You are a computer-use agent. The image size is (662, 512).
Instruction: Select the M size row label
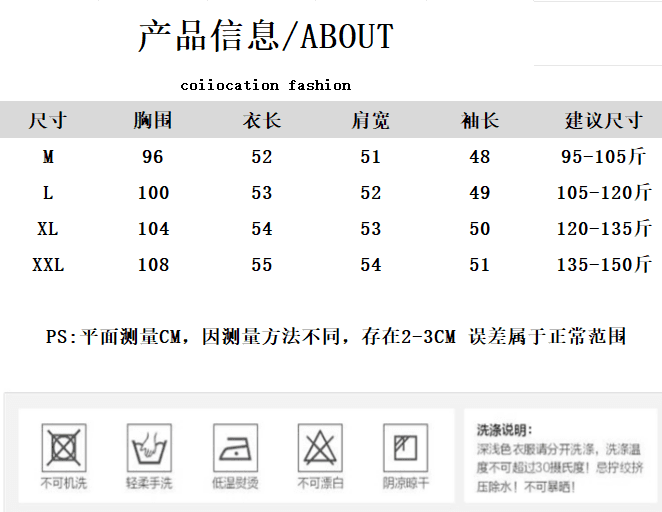48,157
